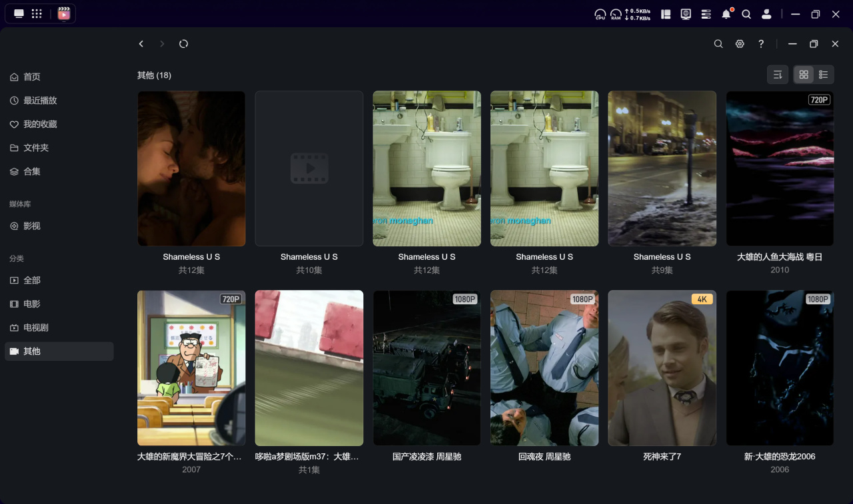
Task: Open the Shameless U S kissing couple poster
Action: coord(191,168)
